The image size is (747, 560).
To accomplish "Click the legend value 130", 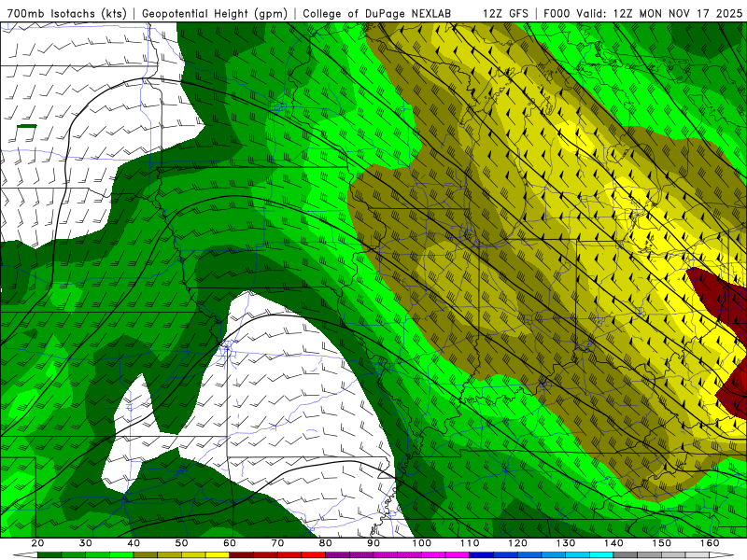I will (x=566, y=543).
